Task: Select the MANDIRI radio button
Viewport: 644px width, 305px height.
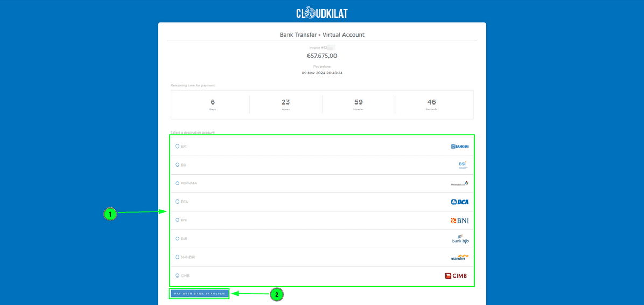Action: (x=177, y=257)
